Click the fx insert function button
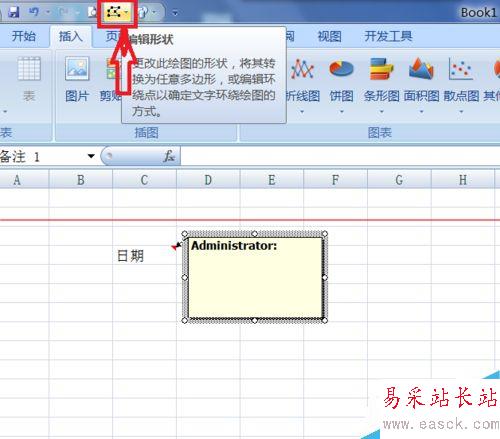The width and height of the screenshot is (500, 439). point(169,156)
